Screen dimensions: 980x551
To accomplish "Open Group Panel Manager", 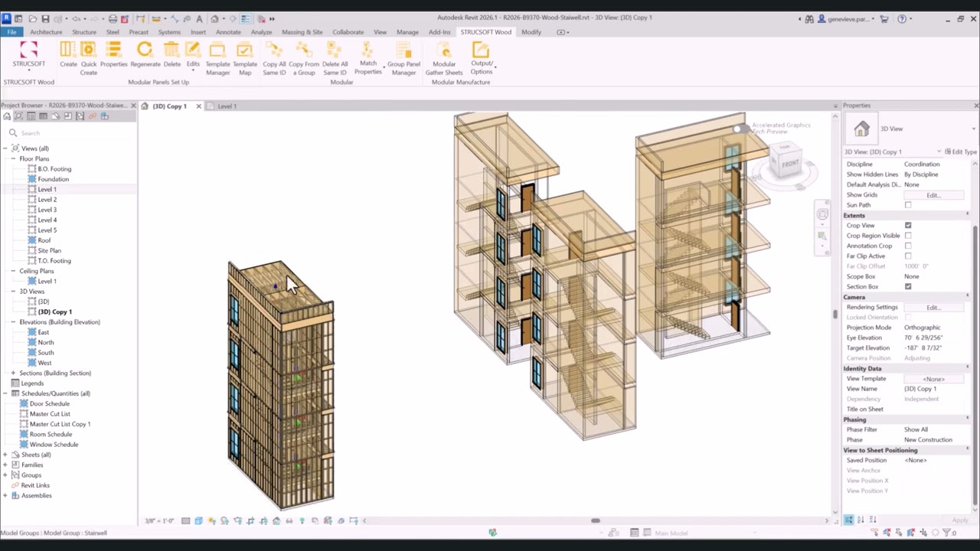I will click(403, 58).
